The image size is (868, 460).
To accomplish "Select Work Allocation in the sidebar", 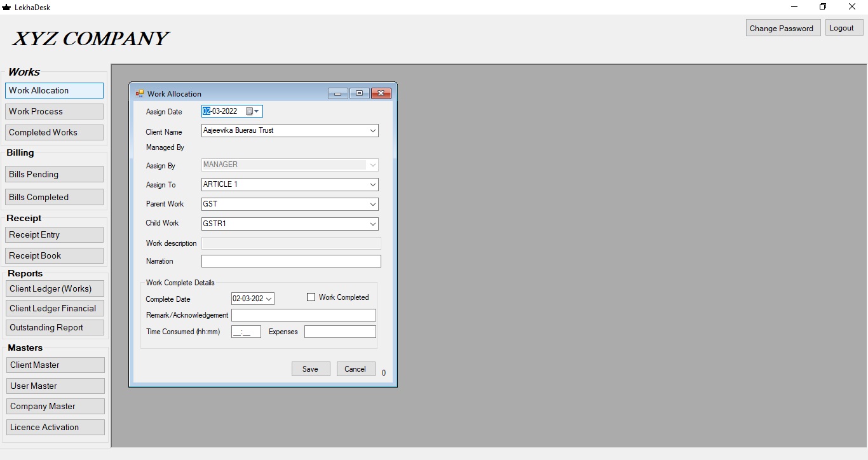I will 54,90.
